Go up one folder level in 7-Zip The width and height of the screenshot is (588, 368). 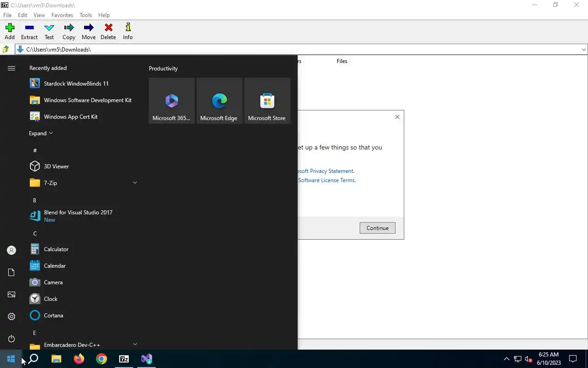6,49
